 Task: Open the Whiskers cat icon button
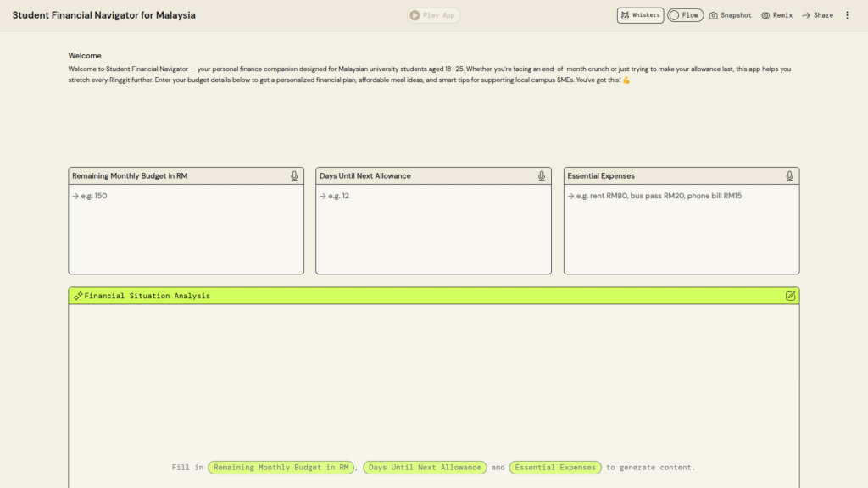[x=640, y=15]
